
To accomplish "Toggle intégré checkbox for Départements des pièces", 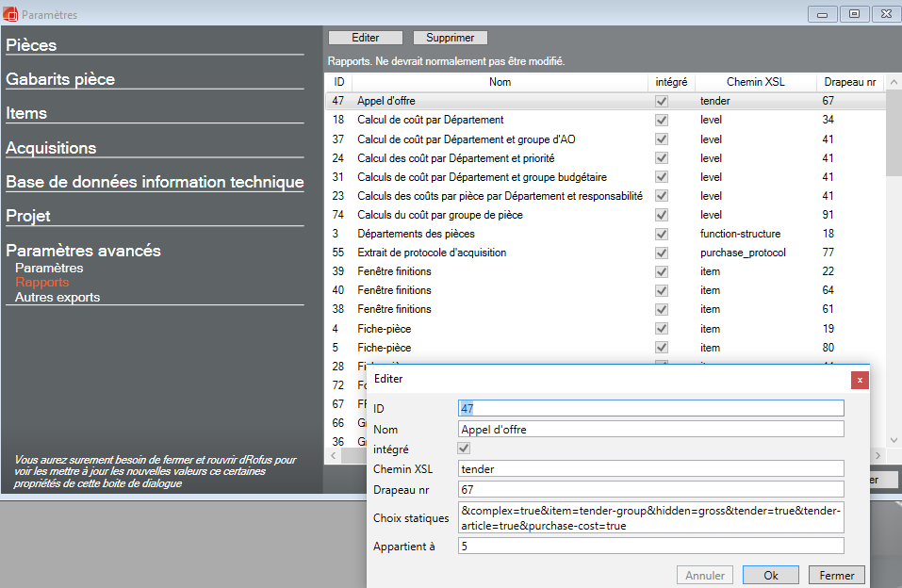I will tap(662, 234).
